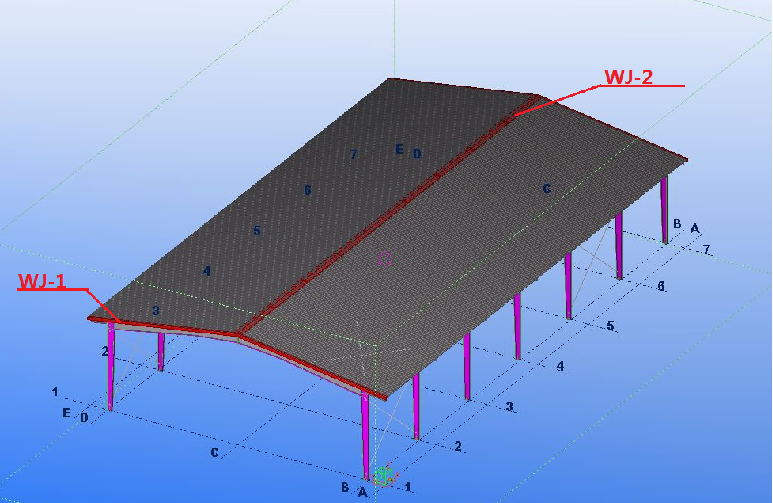Select grid label 7 on the roof

353,154
